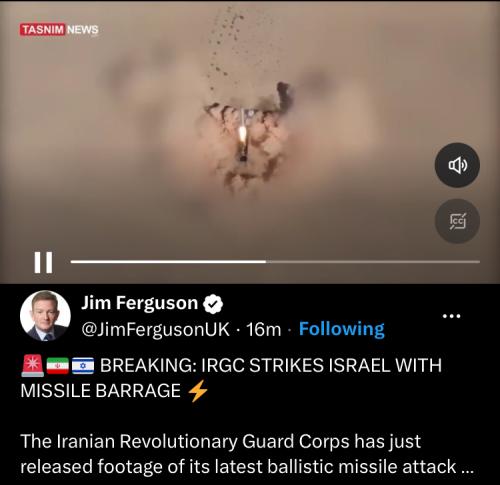
Task: Click the Iran flag emoji
Action: click(x=58, y=366)
